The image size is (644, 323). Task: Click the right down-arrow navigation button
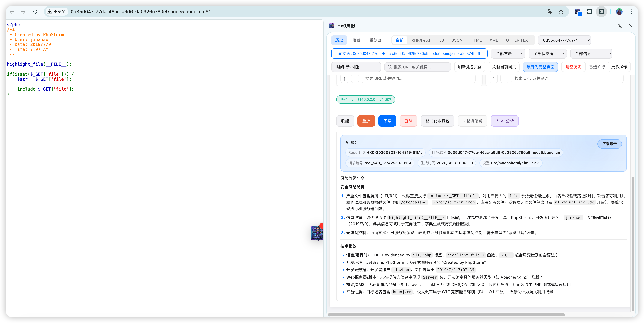click(x=504, y=79)
